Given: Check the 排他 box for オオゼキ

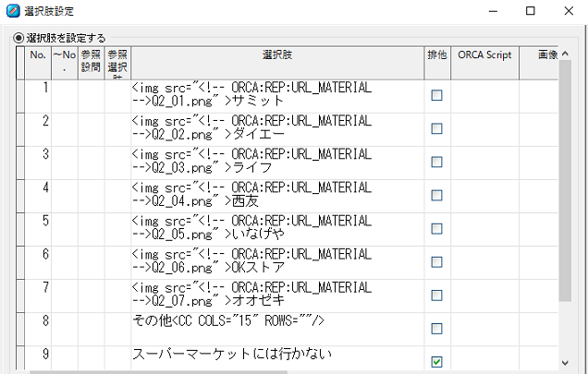Looking at the screenshot, I should [x=436, y=296].
